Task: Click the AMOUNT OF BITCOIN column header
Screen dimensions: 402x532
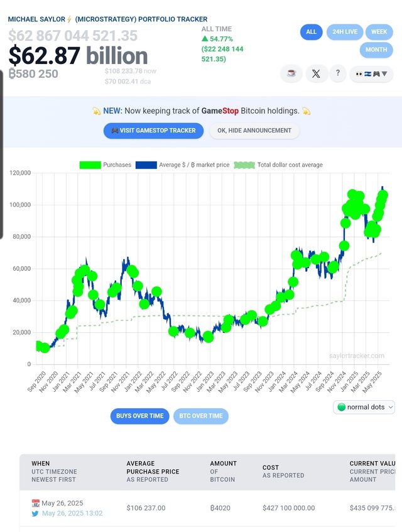Action: (223, 471)
